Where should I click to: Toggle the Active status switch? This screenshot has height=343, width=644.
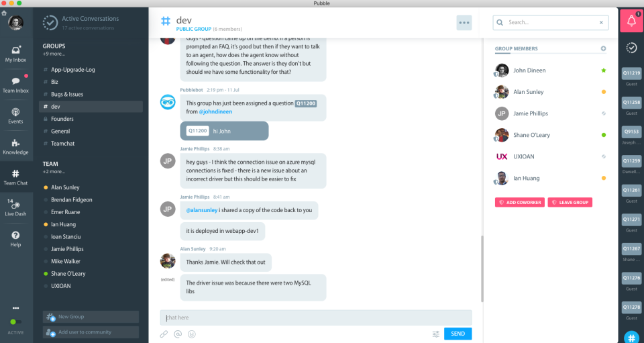[15, 322]
